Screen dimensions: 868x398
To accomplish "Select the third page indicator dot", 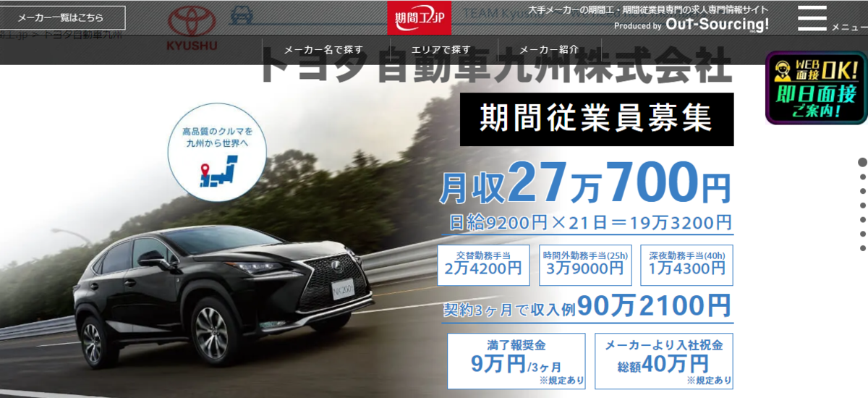I will point(863,192).
